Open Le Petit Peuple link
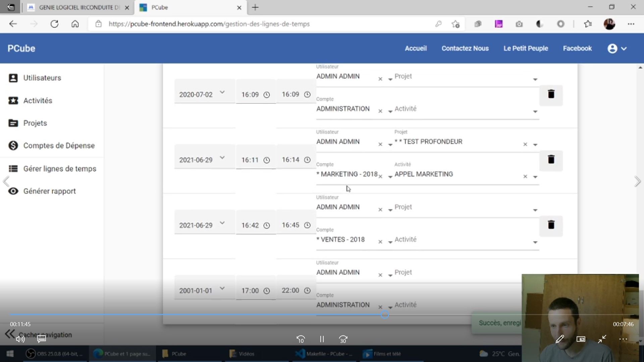This screenshot has width=644, height=362. pyautogui.click(x=526, y=48)
